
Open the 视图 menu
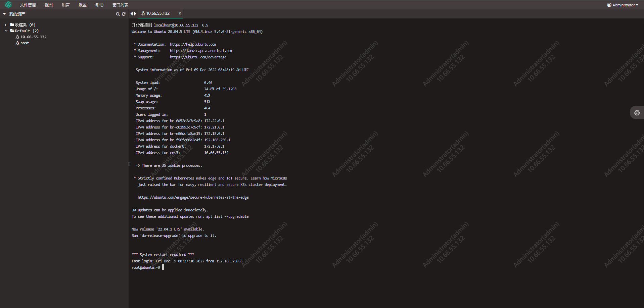tap(49, 5)
